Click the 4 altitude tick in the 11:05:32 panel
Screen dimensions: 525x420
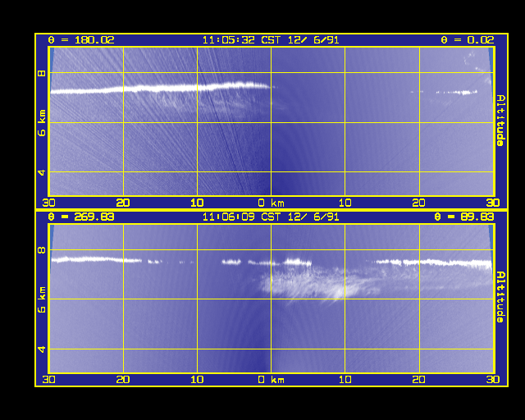coord(42,172)
